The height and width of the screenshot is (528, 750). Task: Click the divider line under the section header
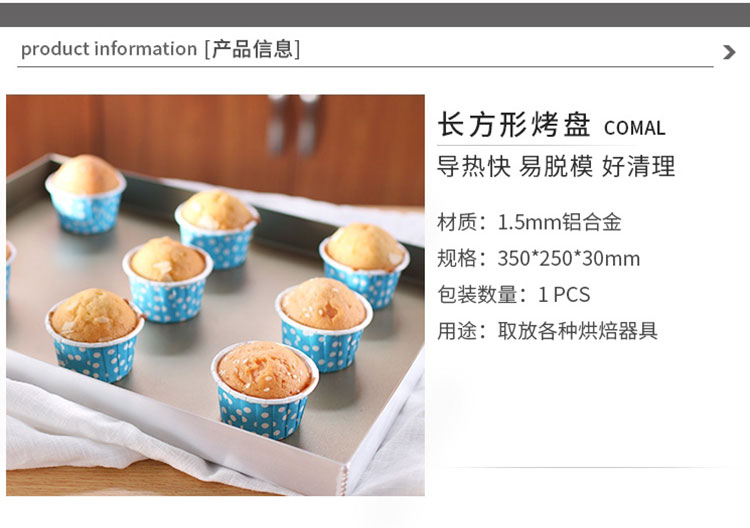click(365, 67)
